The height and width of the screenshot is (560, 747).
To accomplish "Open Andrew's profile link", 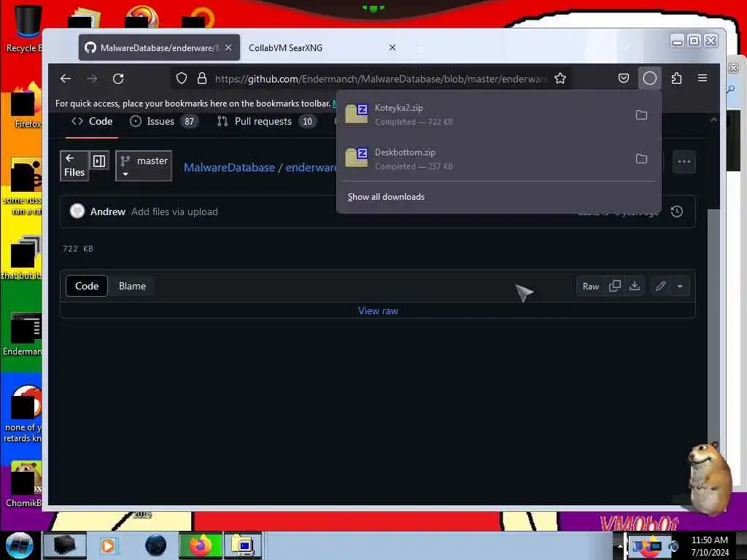I will click(x=108, y=211).
